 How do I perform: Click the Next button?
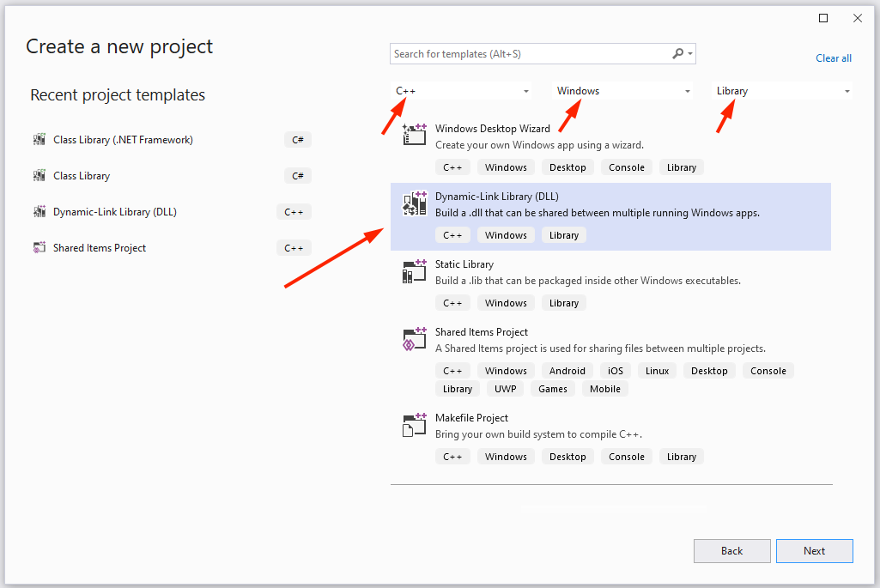[815, 551]
